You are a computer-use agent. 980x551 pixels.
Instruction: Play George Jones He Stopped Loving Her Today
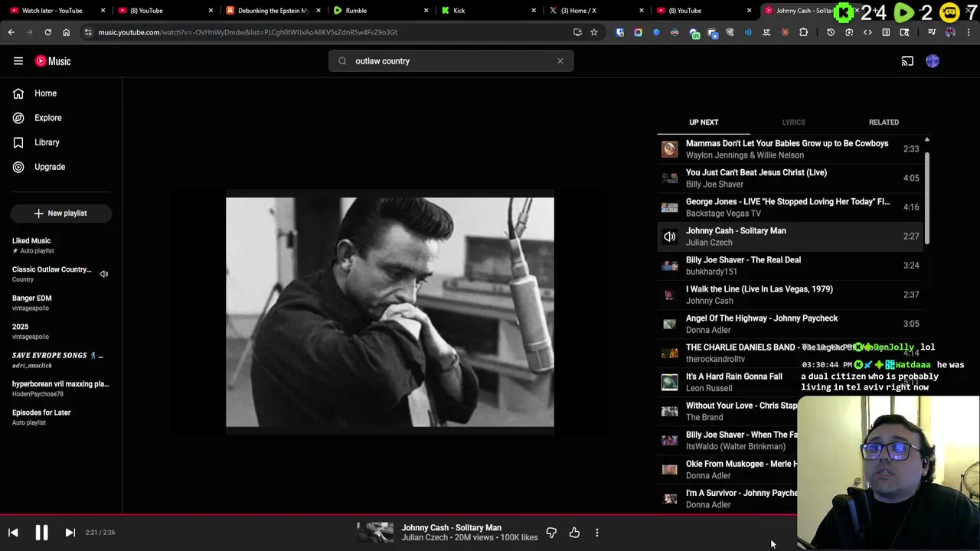click(790, 207)
